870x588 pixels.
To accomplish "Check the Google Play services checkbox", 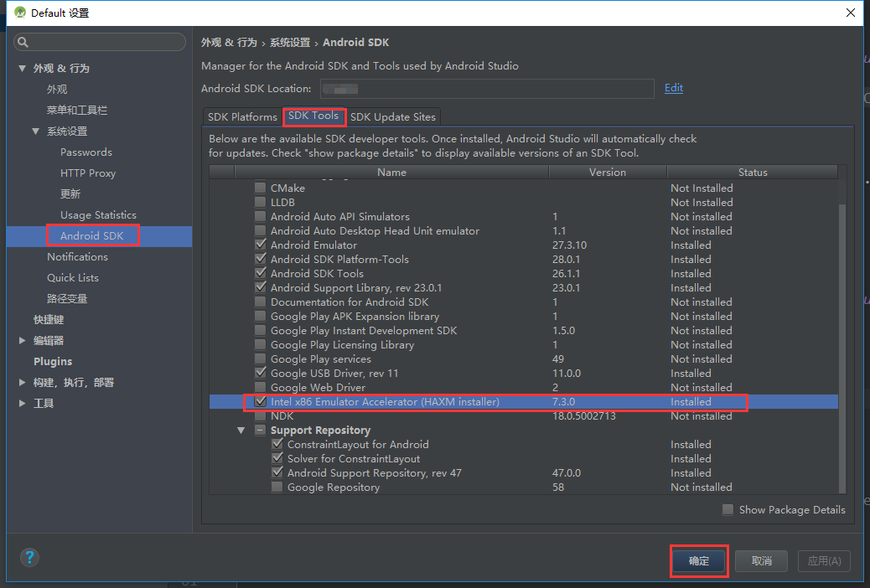I will click(260, 358).
